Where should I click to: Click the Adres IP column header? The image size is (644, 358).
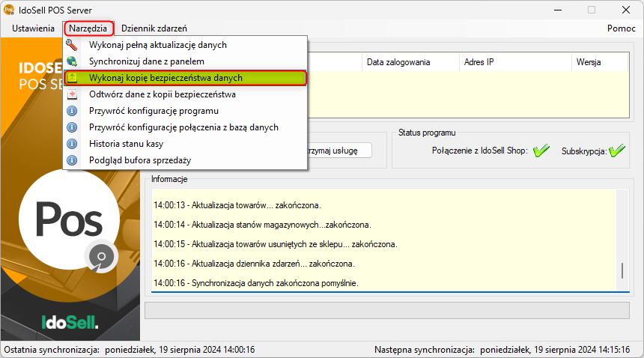pyautogui.click(x=515, y=62)
